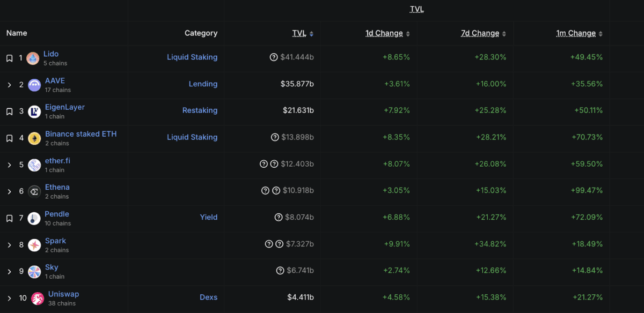This screenshot has height=313, width=644.
Task: Toggle the bookmark for Lido
Action: 9,58
